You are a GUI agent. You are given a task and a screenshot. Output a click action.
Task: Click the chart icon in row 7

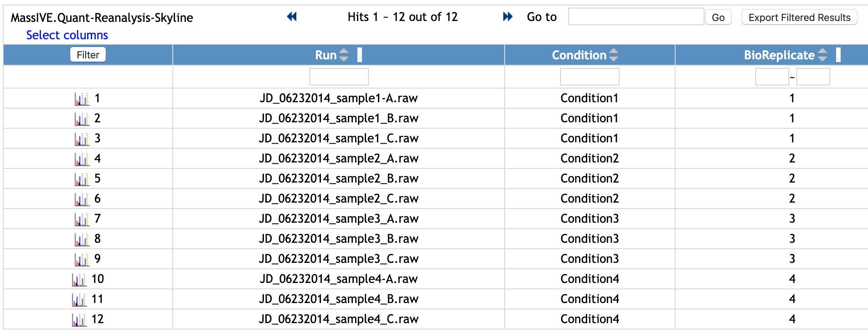[82, 220]
